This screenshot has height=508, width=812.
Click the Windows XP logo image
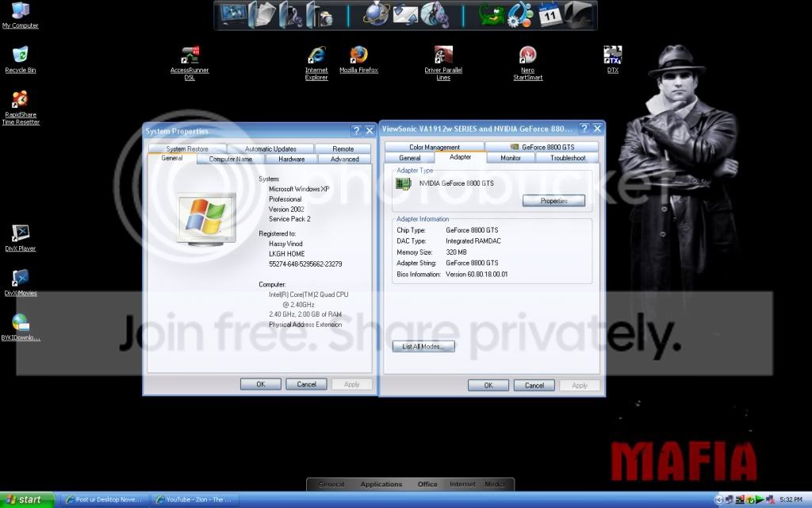(x=206, y=219)
